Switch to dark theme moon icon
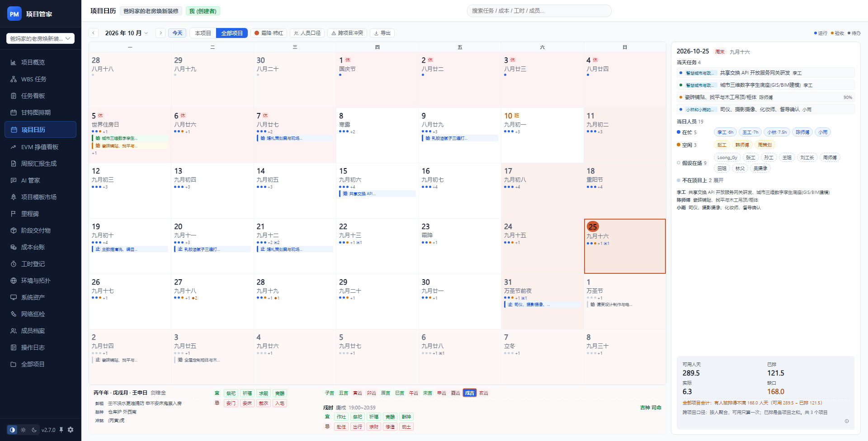Image resolution: width=868 pixels, height=441 pixels. [x=34, y=430]
